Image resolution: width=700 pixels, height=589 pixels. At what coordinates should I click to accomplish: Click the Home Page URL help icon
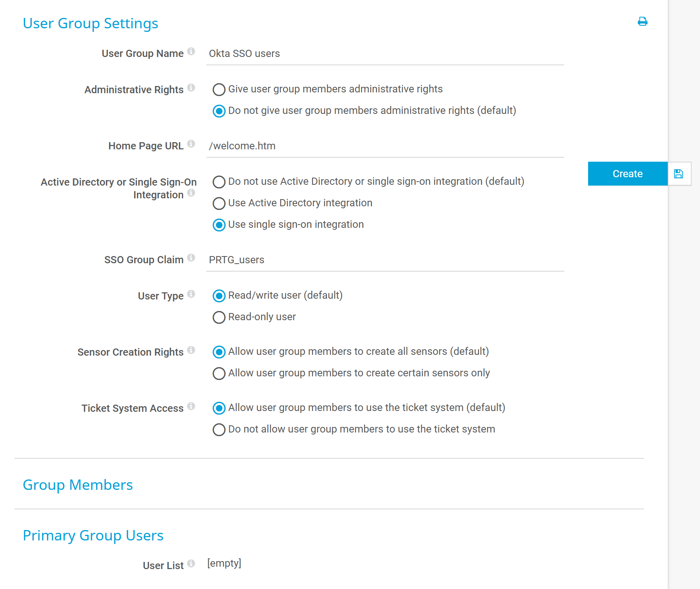point(191,144)
